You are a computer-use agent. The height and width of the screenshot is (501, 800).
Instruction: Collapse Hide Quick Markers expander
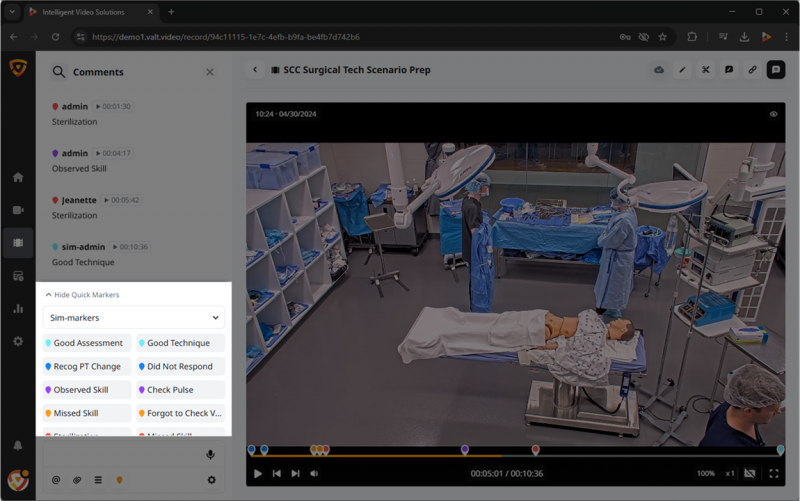click(x=82, y=295)
